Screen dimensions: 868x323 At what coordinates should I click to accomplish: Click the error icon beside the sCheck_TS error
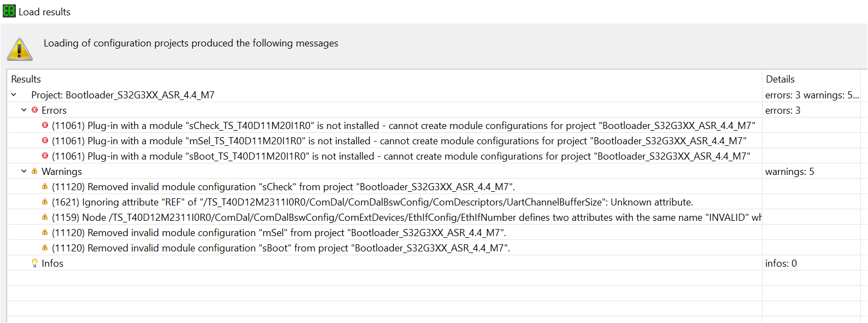pyautogui.click(x=45, y=125)
